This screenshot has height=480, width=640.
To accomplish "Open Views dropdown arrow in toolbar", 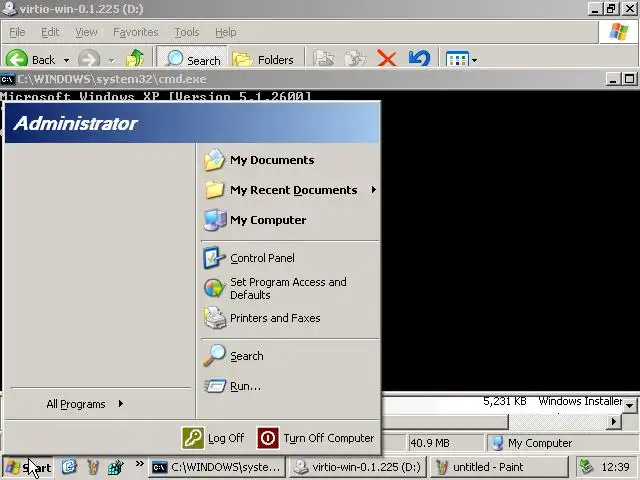I will pyautogui.click(x=474, y=60).
